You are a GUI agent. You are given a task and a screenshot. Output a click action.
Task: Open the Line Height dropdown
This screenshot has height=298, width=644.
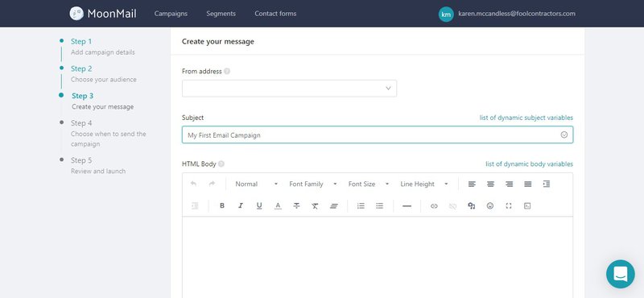pos(424,184)
